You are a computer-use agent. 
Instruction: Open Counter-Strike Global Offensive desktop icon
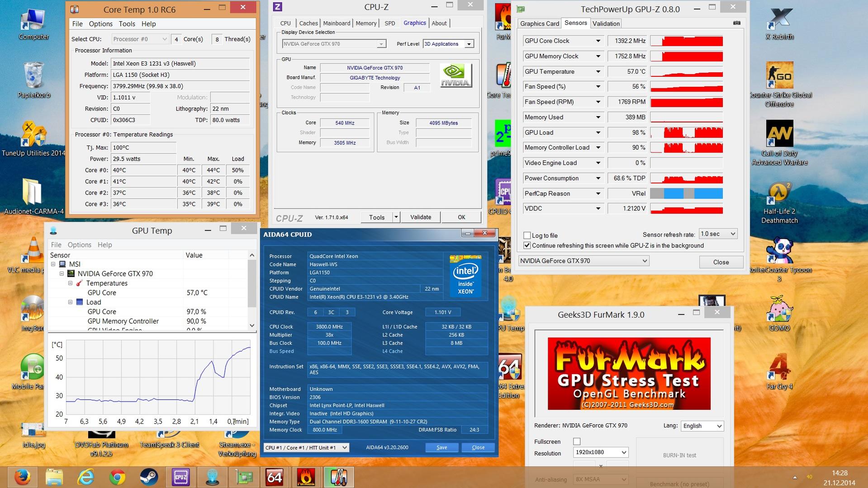[x=779, y=84]
